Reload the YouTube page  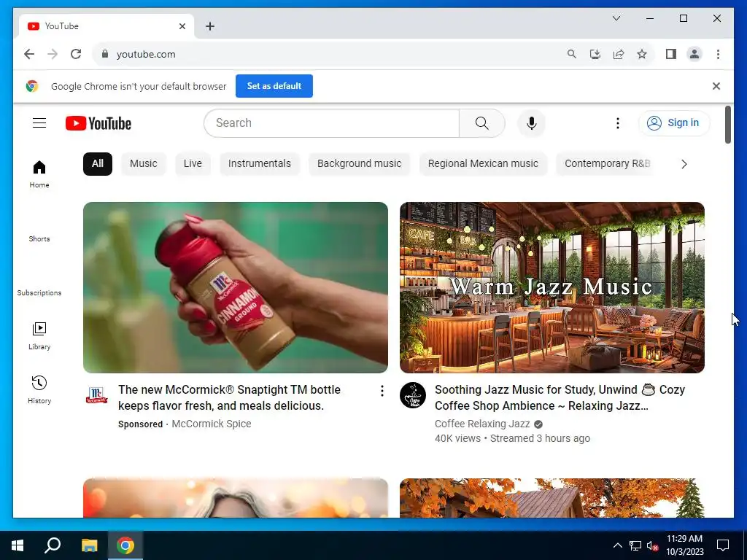[x=76, y=54]
